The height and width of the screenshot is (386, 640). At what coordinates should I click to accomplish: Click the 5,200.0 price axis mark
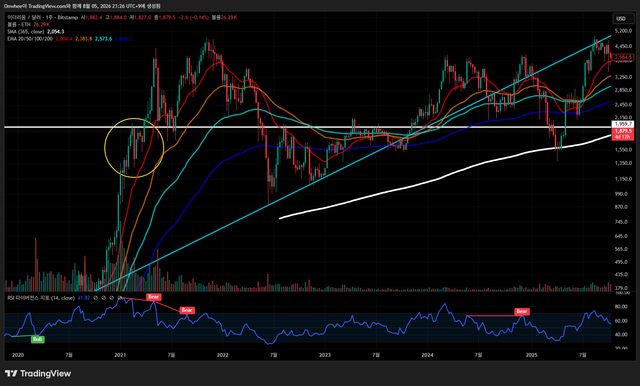click(x=623, y=31)
